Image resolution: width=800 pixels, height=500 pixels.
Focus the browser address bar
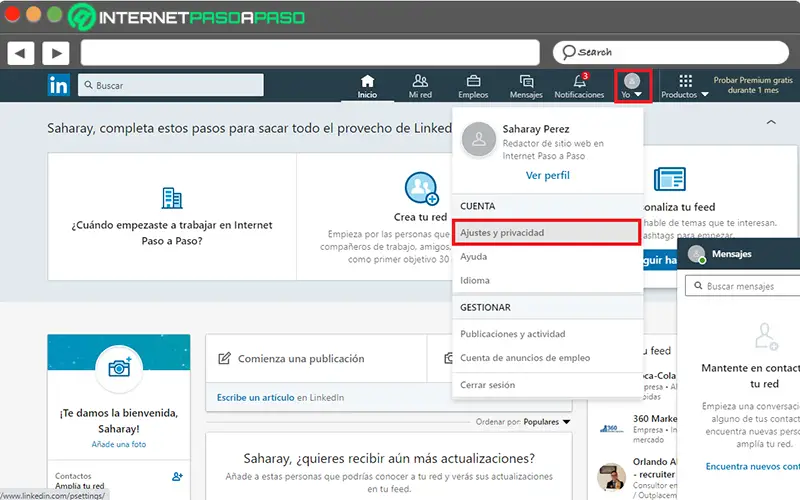[x=310, y=53]
